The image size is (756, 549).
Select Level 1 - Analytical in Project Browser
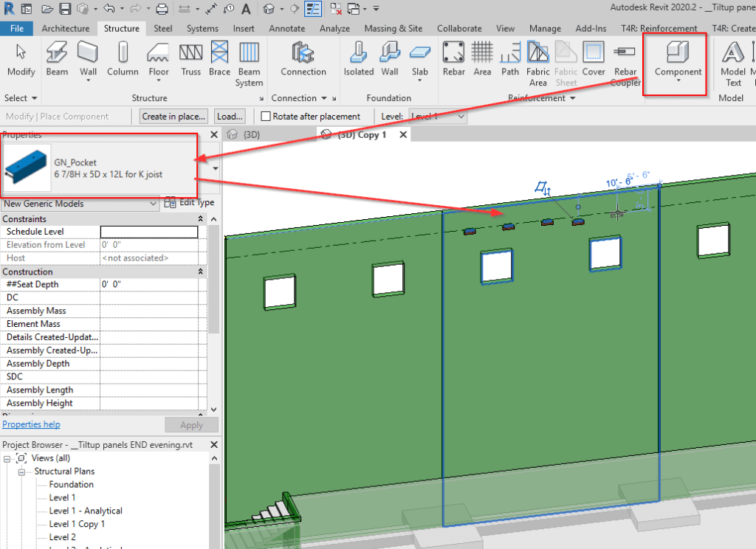click(86, 511)
